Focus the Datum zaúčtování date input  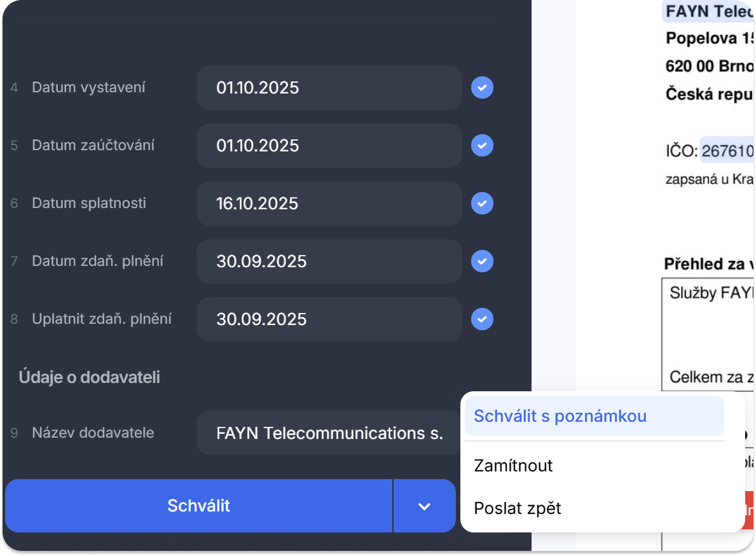(329, 146)
